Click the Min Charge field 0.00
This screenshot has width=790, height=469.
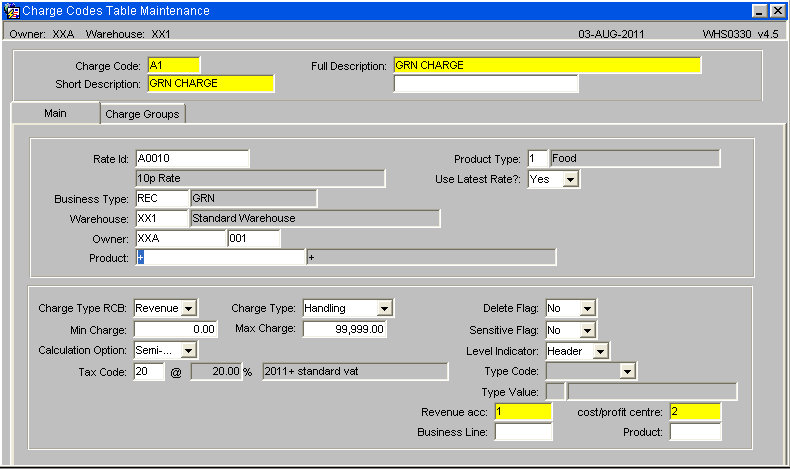tap(176, 329)
